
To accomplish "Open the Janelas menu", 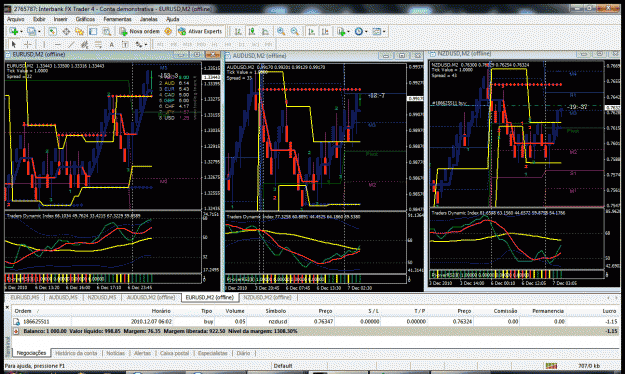I will pos(148,19).
